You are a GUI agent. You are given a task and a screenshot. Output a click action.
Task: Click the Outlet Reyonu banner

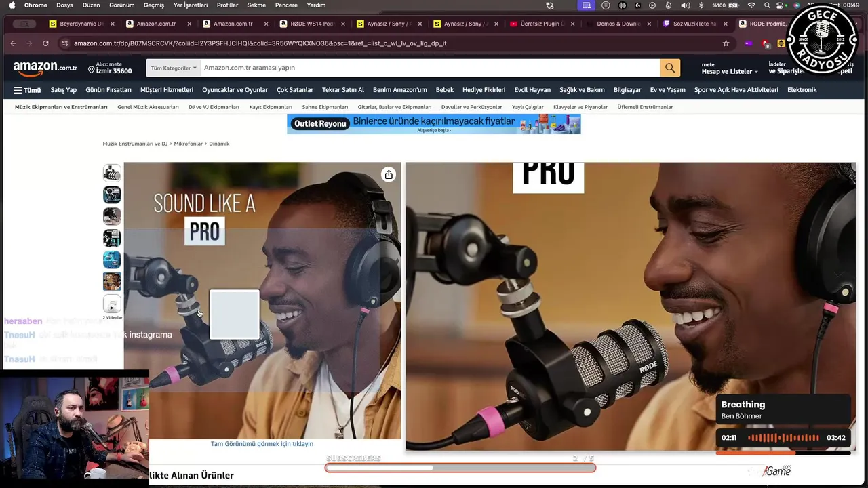(x=434, y=124)
